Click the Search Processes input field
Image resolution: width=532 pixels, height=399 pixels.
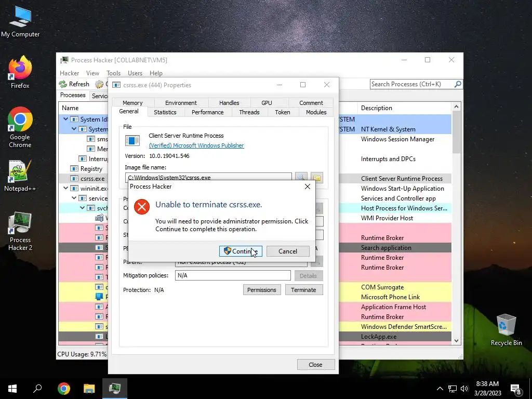[x=411, y=84]
